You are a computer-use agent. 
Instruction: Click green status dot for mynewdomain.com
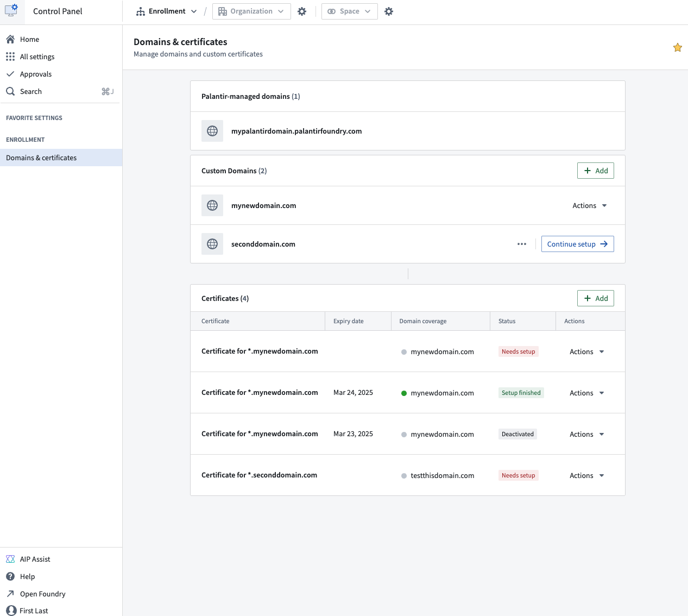click(x=404, y=393)
